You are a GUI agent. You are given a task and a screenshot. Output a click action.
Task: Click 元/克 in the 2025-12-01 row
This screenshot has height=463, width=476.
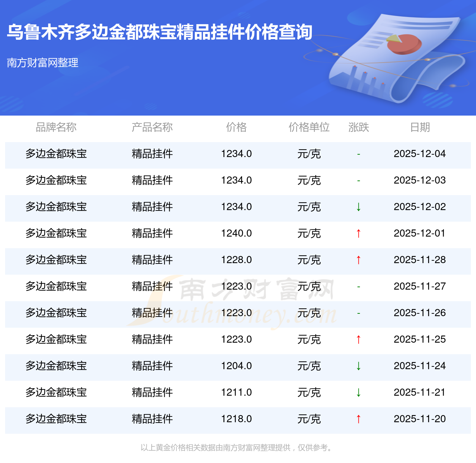[309, 233]
